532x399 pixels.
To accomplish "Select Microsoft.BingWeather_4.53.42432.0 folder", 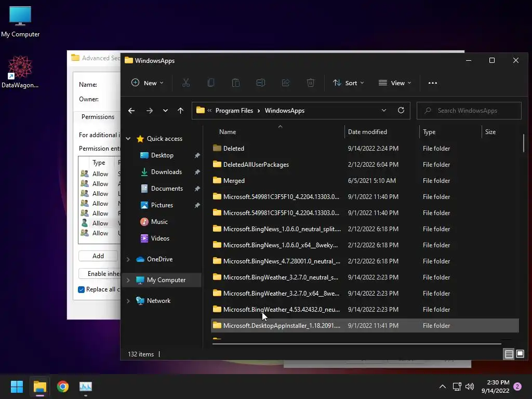I will coord(365,310).
